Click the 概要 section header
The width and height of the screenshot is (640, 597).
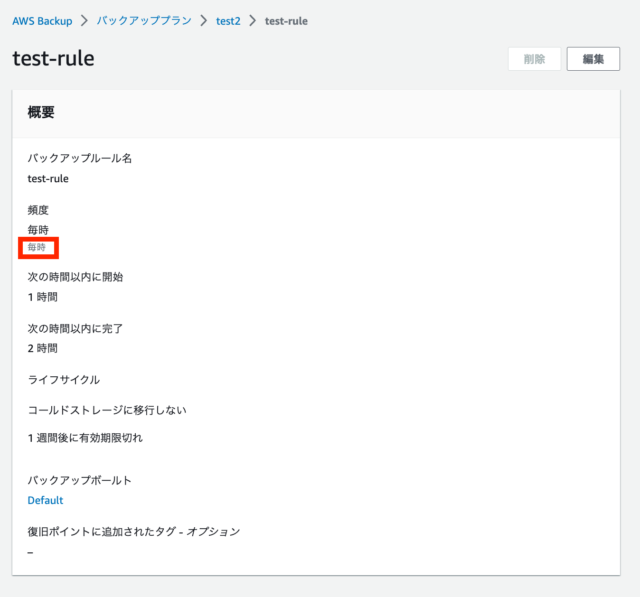pos(41,112)
